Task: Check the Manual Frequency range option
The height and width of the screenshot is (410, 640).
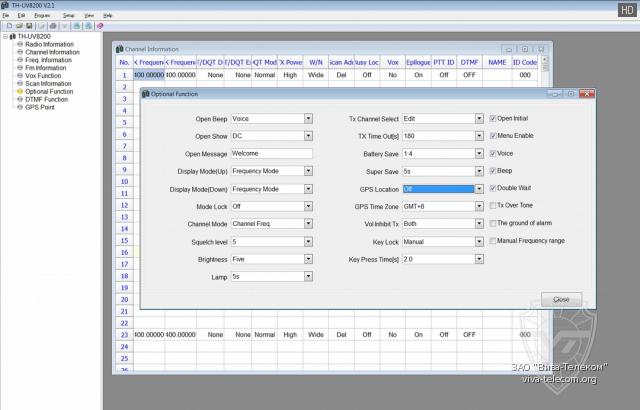Action: coord(493,241)
